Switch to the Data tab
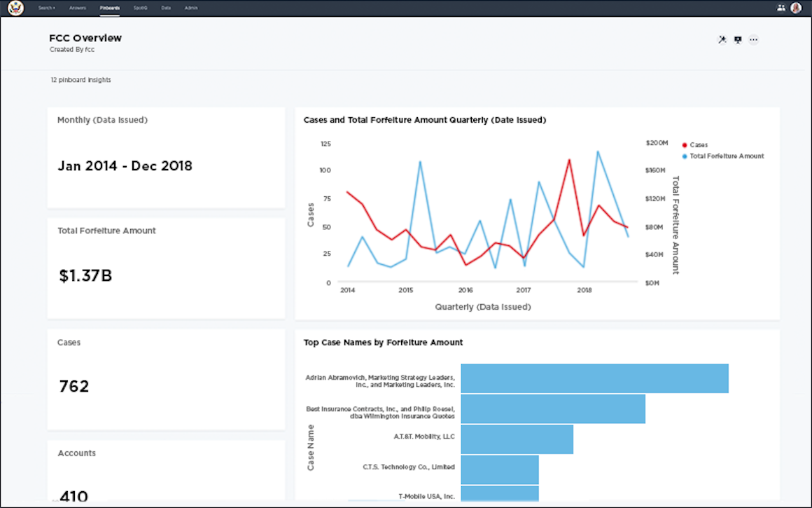The image size is (812, 508). [166, 8]
